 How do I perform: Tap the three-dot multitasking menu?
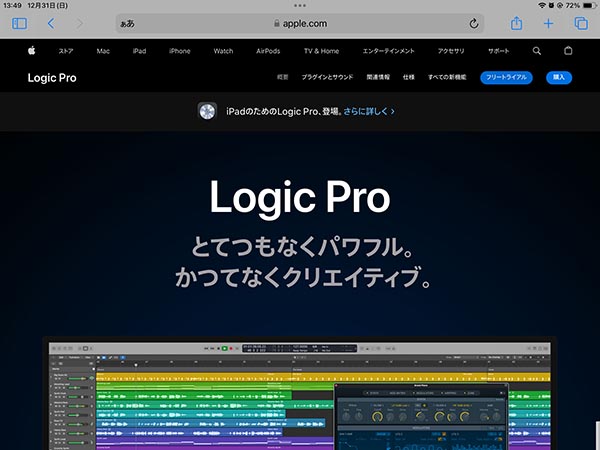coord(300,5)
